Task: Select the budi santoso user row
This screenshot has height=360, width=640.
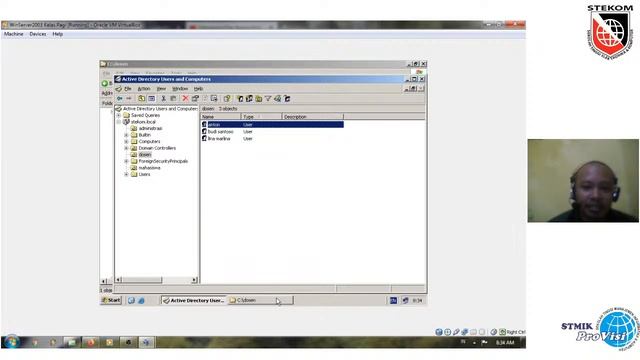Action: 272,132
